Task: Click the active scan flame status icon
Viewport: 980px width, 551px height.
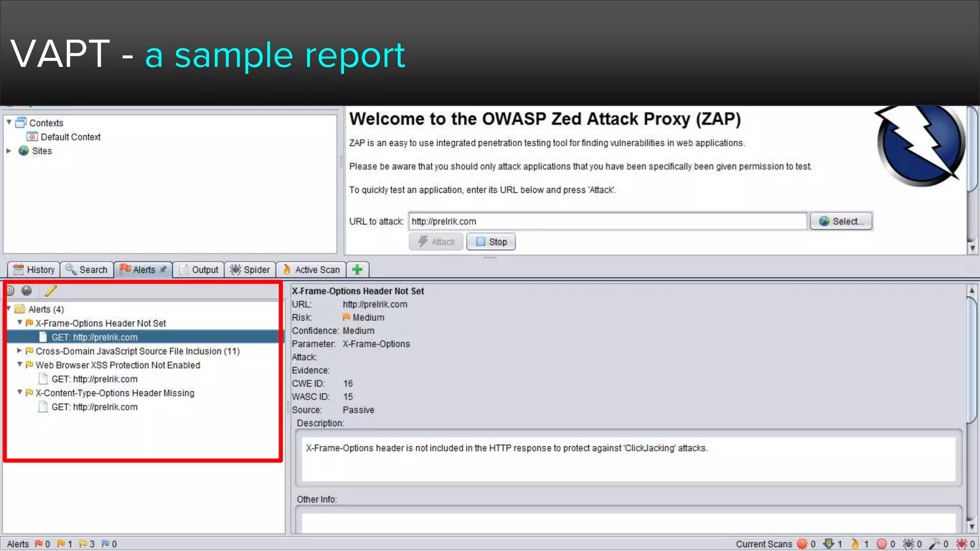Action: click(x=855, y=544)
